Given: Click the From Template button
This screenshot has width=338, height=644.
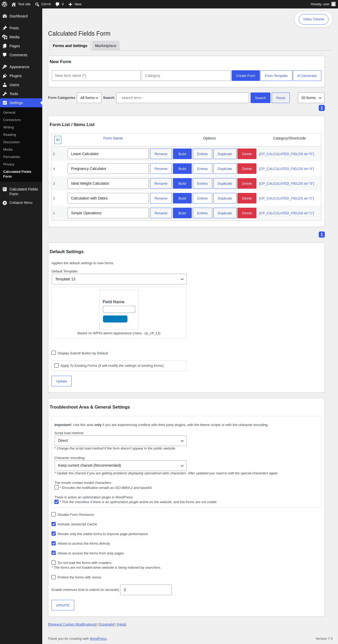Looking at the screenshot, I should (276, 76).
